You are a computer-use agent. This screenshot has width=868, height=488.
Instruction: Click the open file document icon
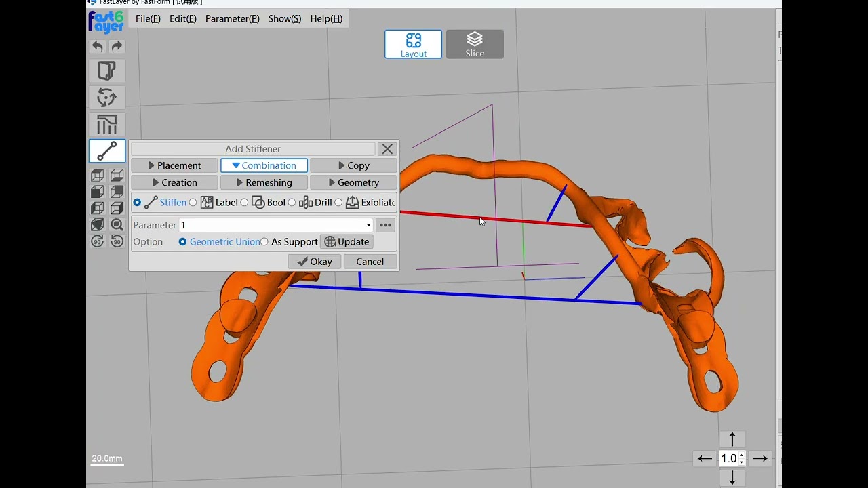click(106, 70)
